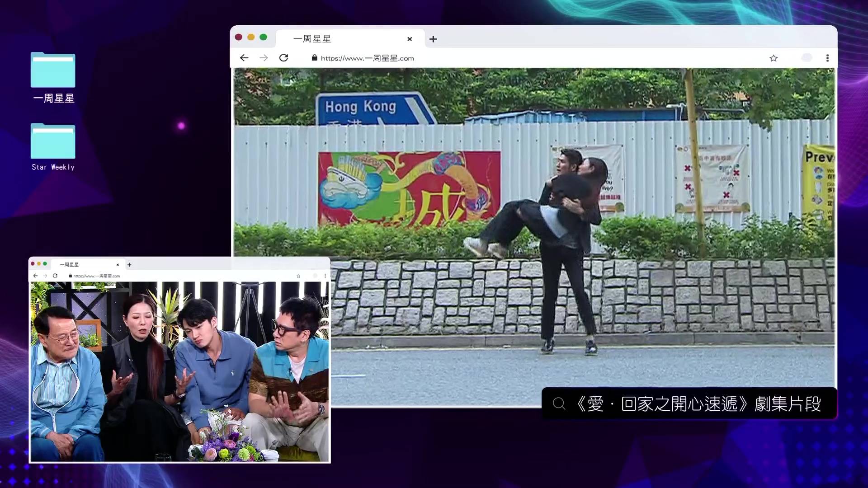Image resolution: width=868 pixels, height=488 pixels.
Task: Open the three-dot menu in small browser
Action: coord(325,276)
